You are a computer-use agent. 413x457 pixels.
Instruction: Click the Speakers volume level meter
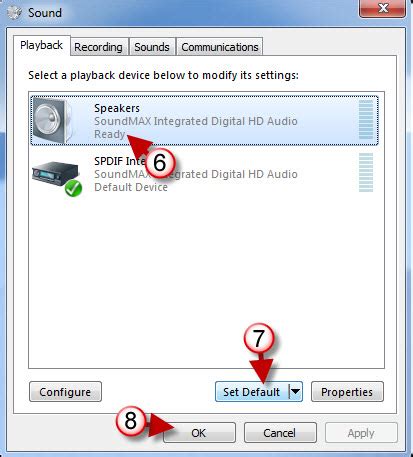[x=366, y=119]
